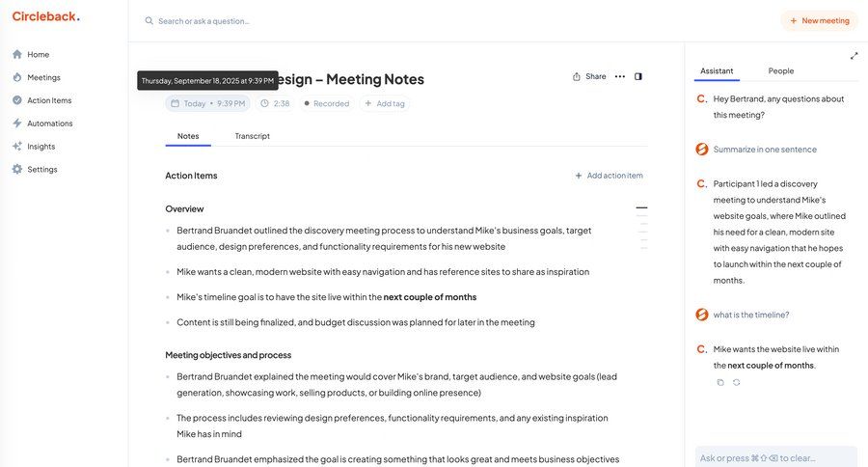Share the meeting notes
Viewport: 868px width, 467px height.
click(589, 76)
